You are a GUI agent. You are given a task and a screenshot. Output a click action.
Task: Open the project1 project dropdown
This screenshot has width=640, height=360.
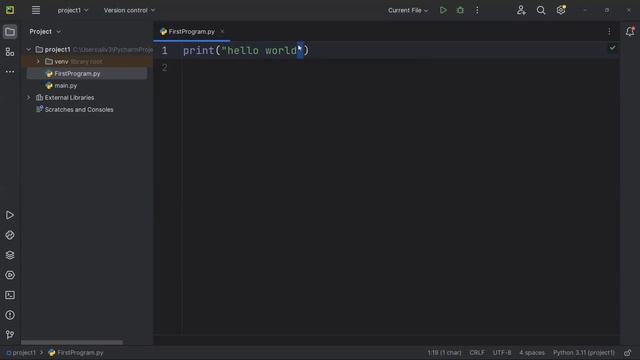(73, 10)
